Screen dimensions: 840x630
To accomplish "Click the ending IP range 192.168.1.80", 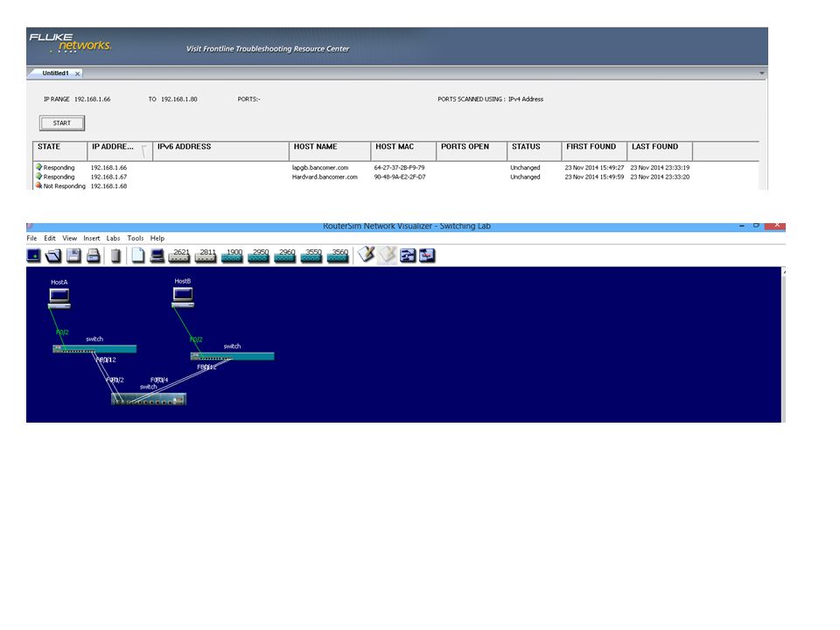I will [x=178, y=99].
